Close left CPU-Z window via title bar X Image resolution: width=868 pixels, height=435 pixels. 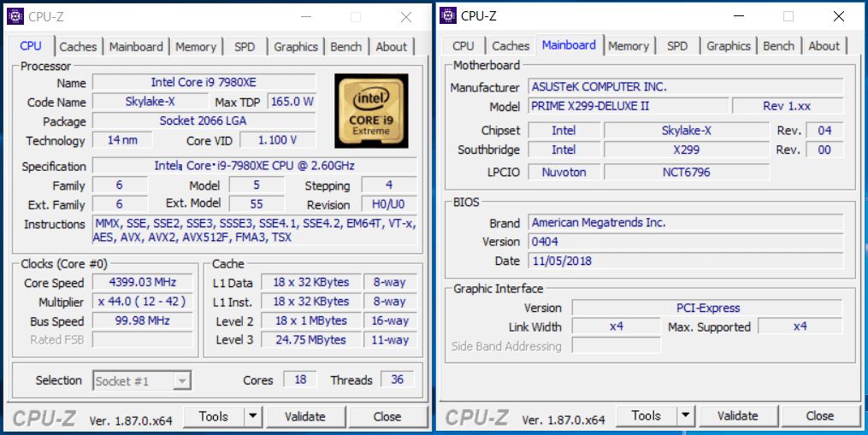(x=406, y=17)
